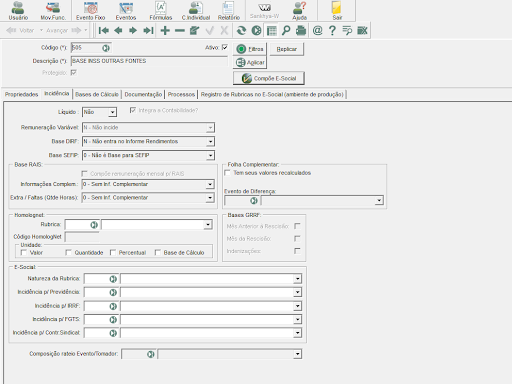This screenshot has width=512, height=384.
Task: Click the Sair exit icon
Action: click(337, 11)
